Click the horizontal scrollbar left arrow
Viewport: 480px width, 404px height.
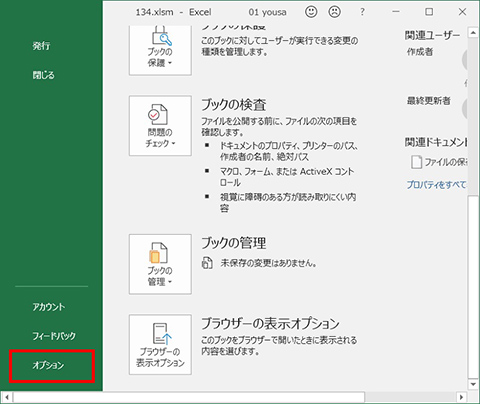7,397
